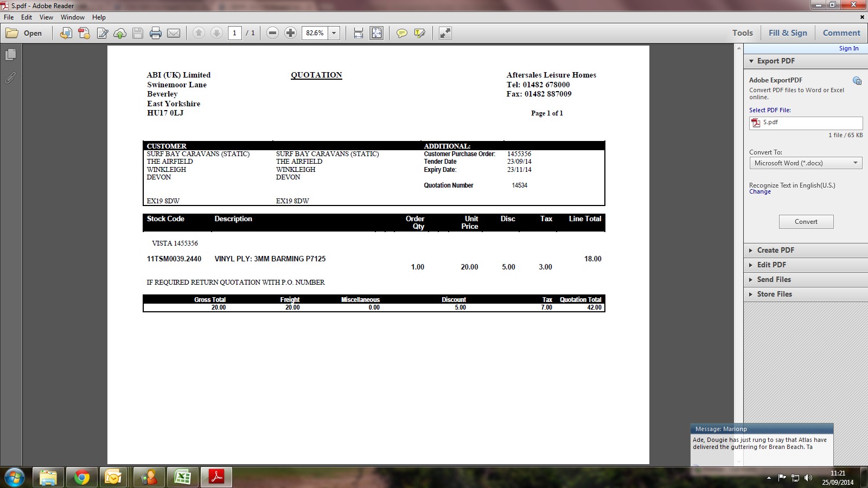The image size is (868, 488).
Task: Collapse the tools pane with the top arrow
Action: 739,48
